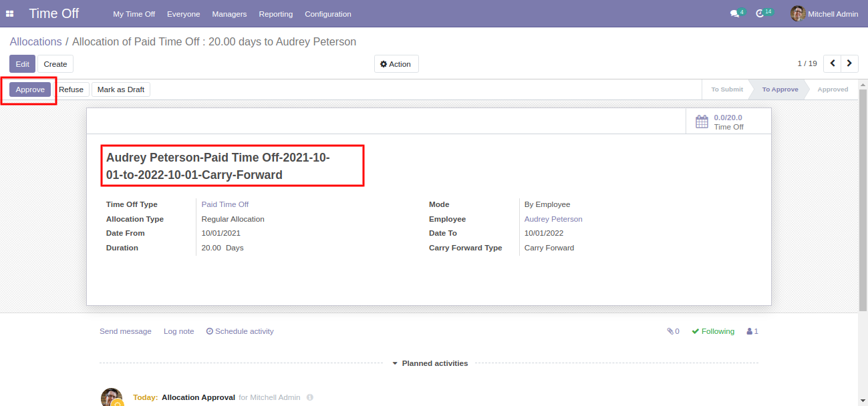Open the apps grid home menu
This screenshot has width=868, height=406.
pos(10,14)
